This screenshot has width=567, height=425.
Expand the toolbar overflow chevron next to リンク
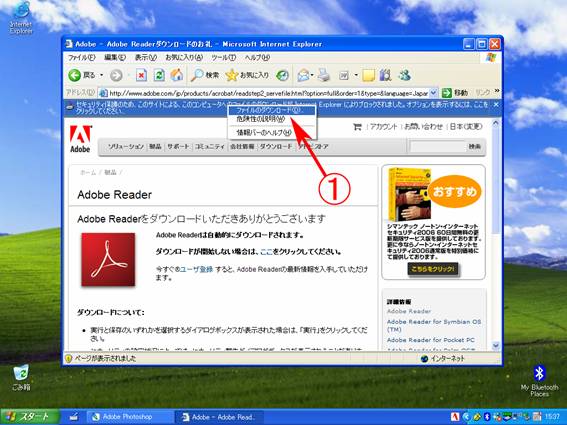[497, 91]
